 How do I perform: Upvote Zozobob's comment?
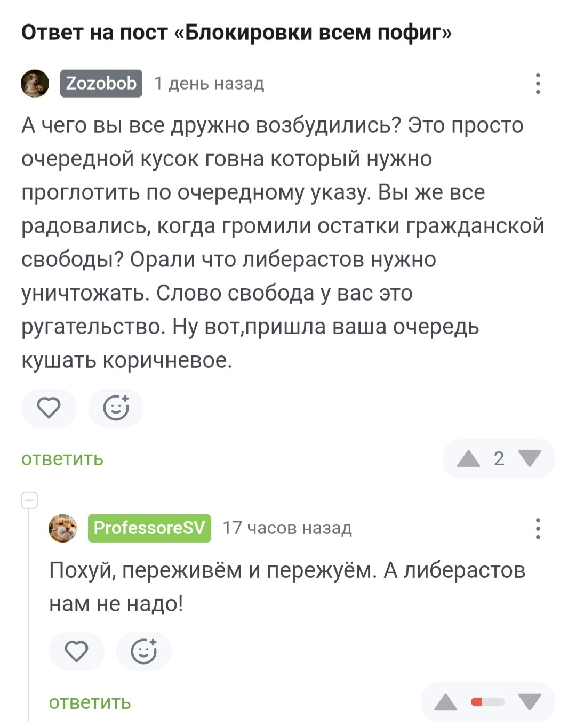pyautogui.click(x=468, y=459)
